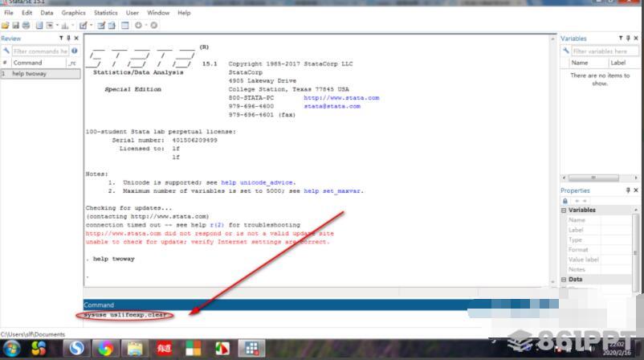The image size is (644, 360).
Task: Click the Review panel wrench icon
Action: pos(6,51)
